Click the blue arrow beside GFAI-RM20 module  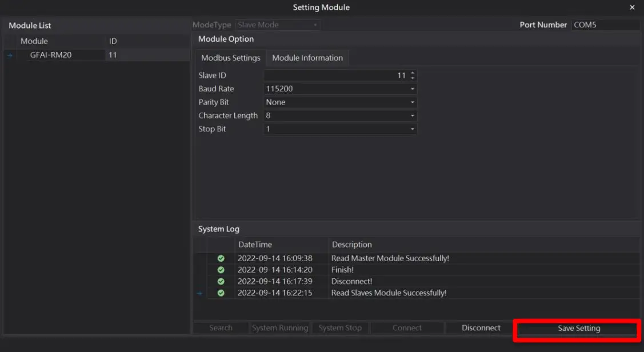click(x=10, y=55)
